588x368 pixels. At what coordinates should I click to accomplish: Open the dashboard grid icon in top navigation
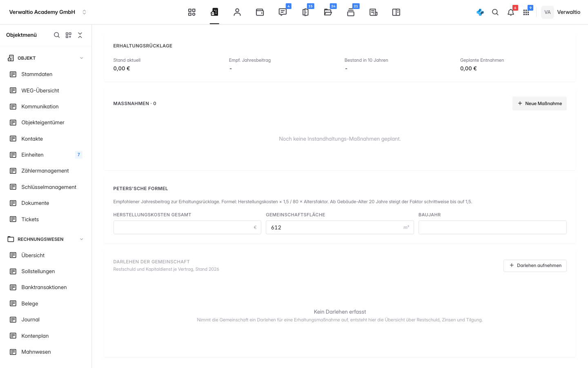192,12
